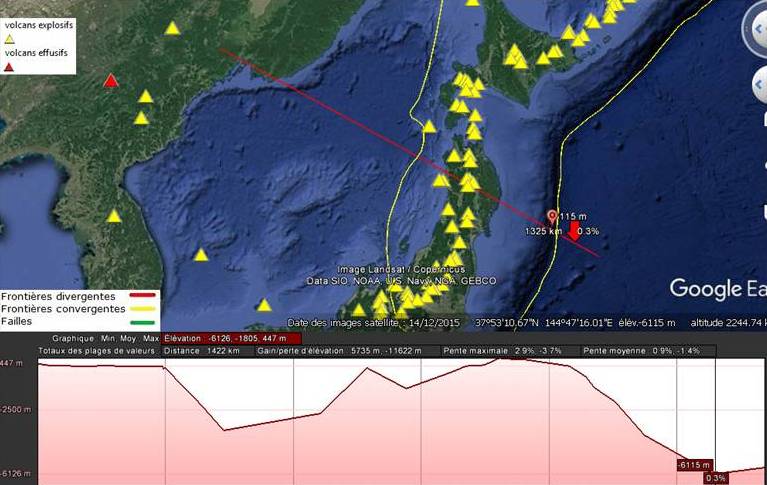Click the dark red triangle under volcans effusifs
Image resolution: width=767 pixels, height=485 pixels.
tap(10, 67)
